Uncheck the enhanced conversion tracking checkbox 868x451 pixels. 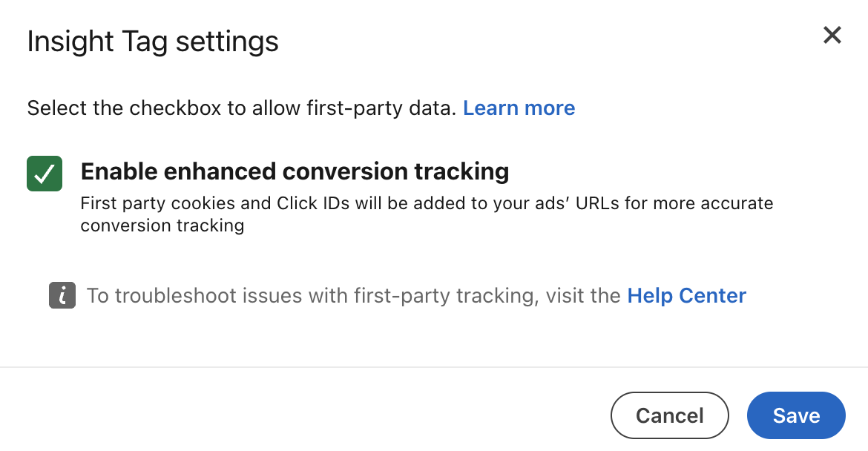tap(45, 174)
